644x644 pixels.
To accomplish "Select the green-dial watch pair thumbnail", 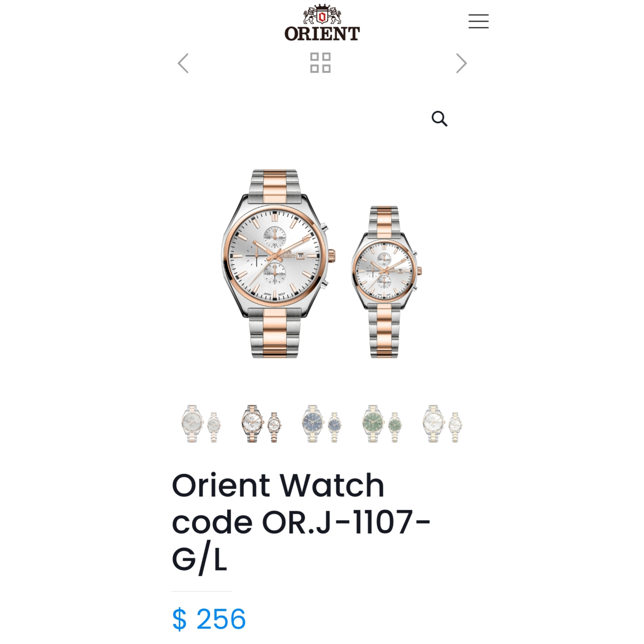I will pyautogui.click(x=382, y=424).
